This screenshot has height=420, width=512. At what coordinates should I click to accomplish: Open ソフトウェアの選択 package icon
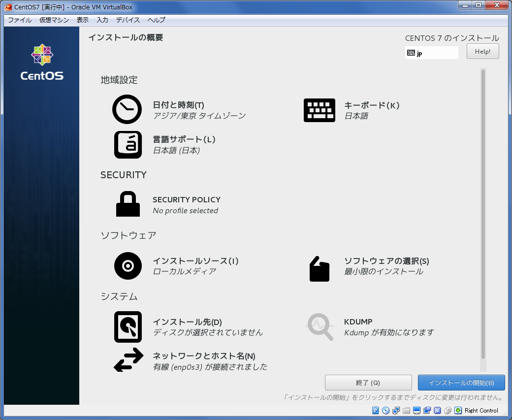pyautogui.click(x=319, y=269)
